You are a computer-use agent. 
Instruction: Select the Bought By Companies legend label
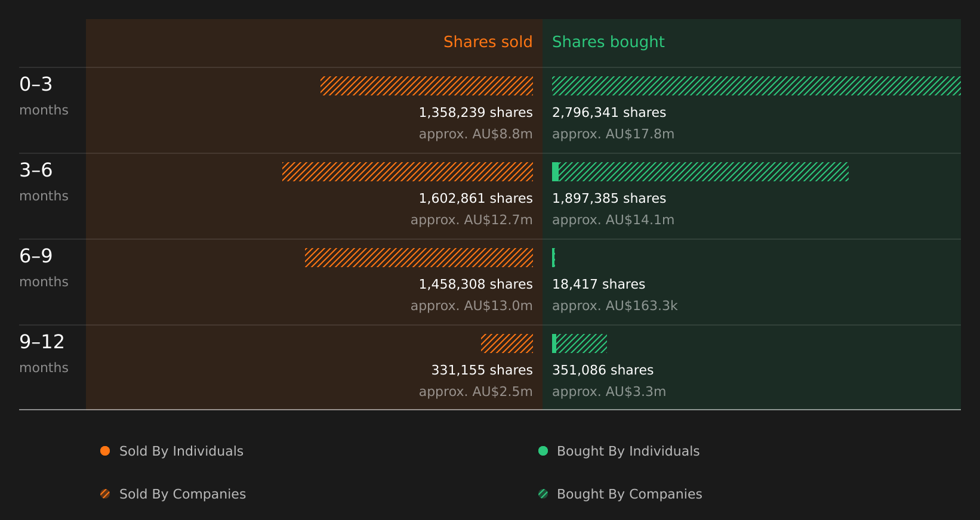pyautogui.click(x=629, y=494)
